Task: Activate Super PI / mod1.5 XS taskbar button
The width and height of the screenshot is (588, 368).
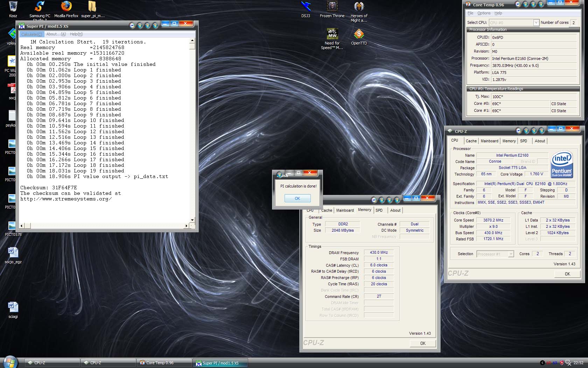Action: pyautogui.click(x=220, y=363)
